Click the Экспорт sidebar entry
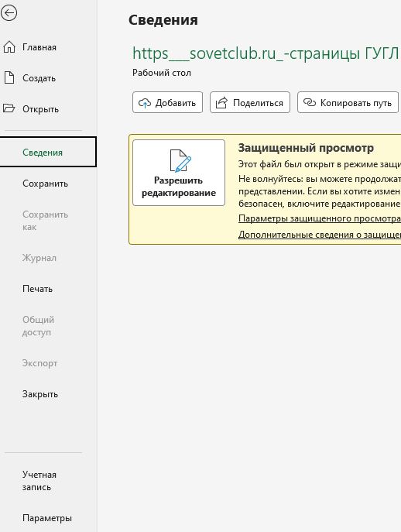Screen dimensions: 401x532 coord(39,363)
